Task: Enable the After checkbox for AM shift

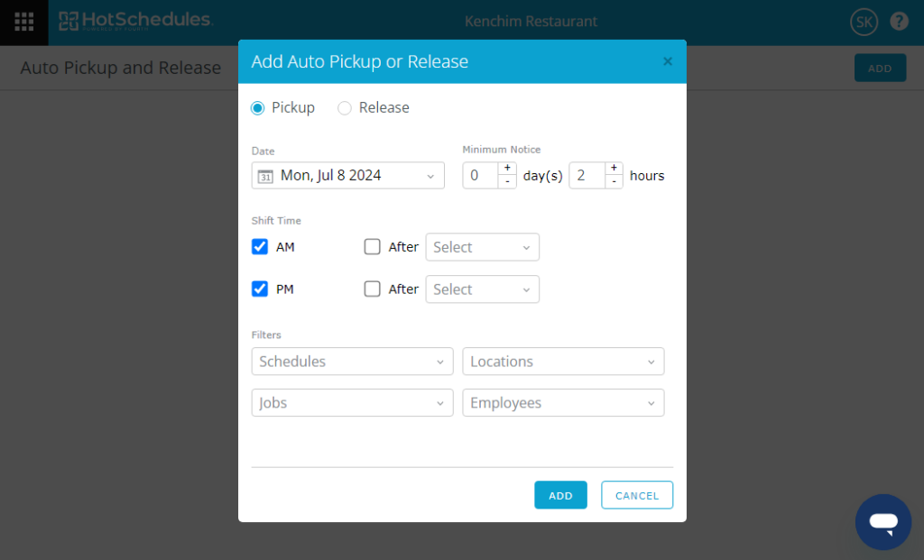Action: point(372,247)
